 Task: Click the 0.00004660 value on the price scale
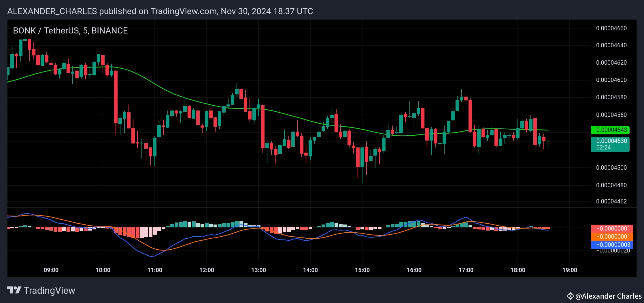(612, 28)
